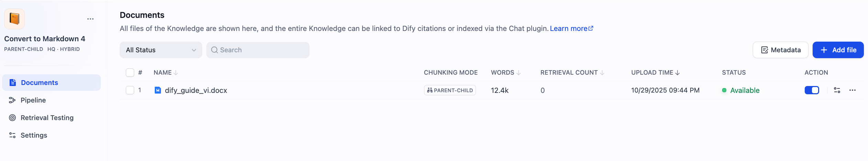Open more actions menu for dify_guide_vi.docx
Image resolution: width=868 pixels, height=161 pixels.
[x=853, y=90]
